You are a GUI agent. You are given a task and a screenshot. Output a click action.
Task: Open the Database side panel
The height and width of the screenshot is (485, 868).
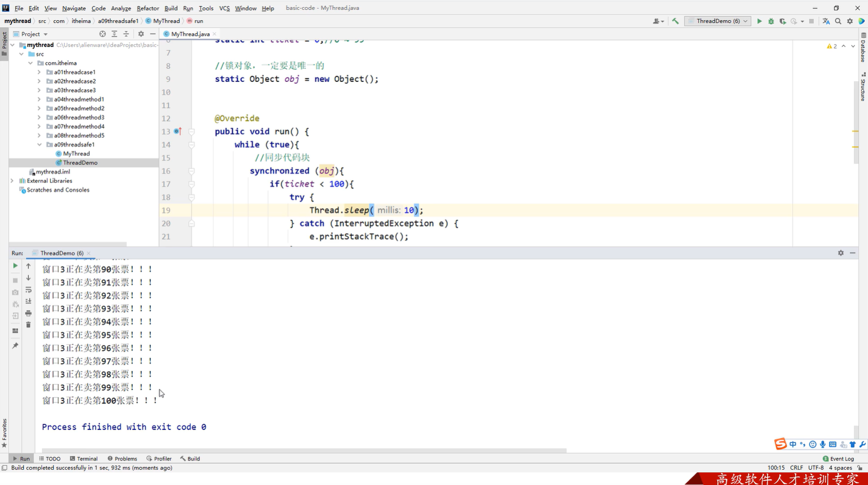point(863,48)
